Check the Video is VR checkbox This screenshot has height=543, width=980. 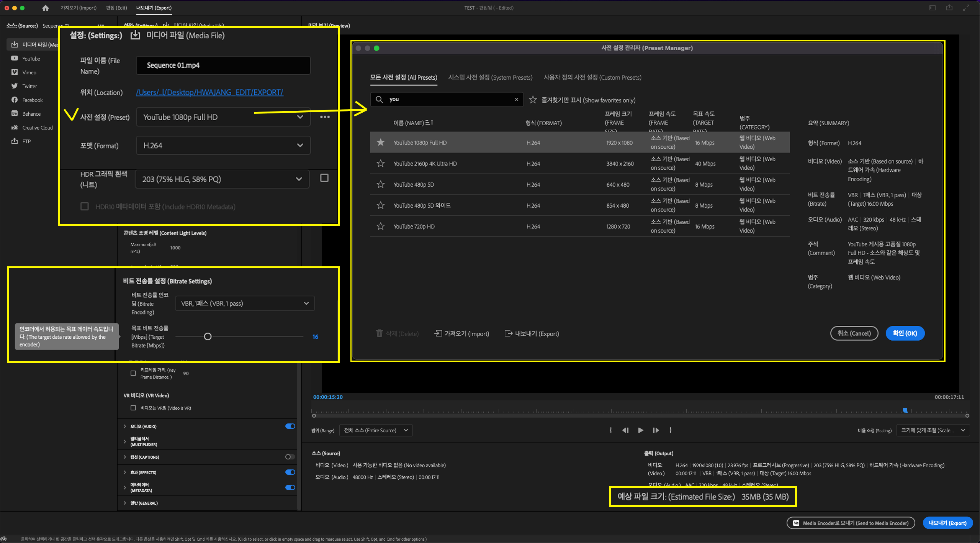click(x=133, y=408)
